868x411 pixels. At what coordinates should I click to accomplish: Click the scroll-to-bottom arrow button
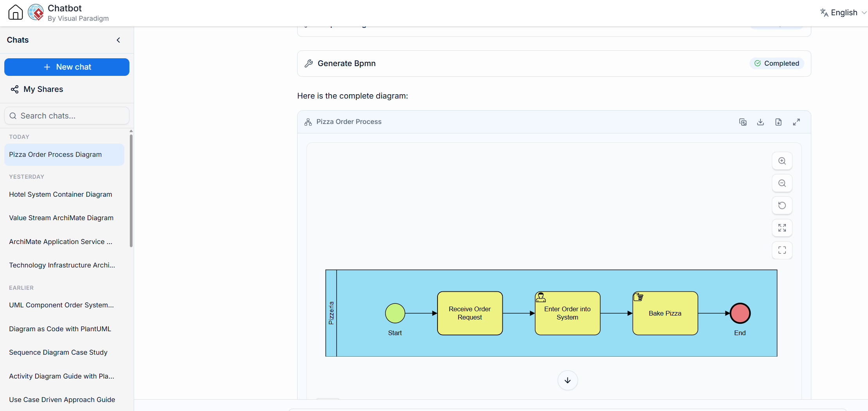[567, 380]
